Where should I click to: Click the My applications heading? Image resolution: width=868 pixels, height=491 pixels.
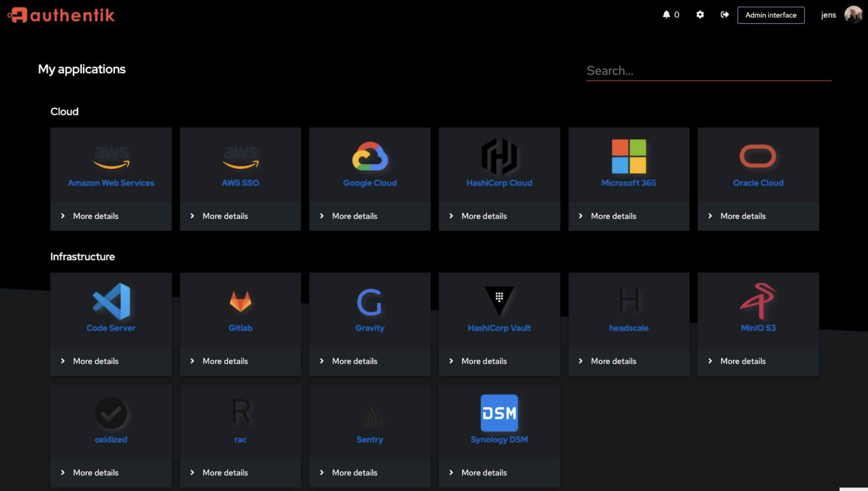tap(82, 69)
